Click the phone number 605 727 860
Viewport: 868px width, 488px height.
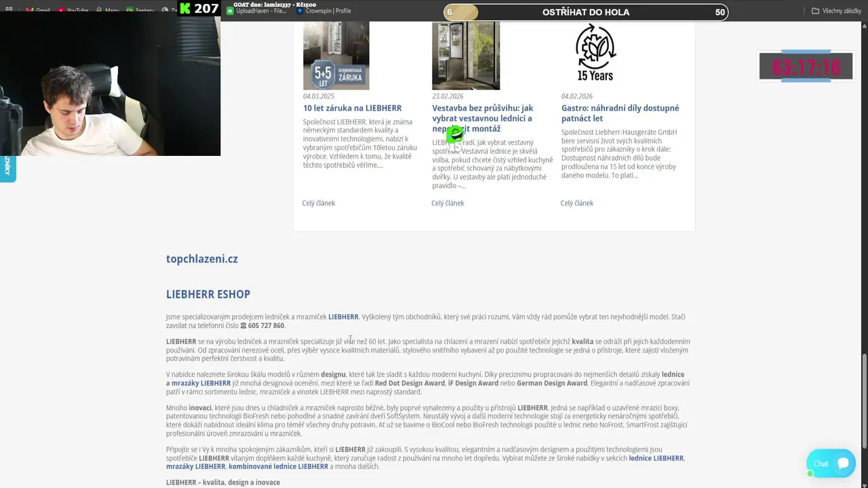tap(266, 326)
